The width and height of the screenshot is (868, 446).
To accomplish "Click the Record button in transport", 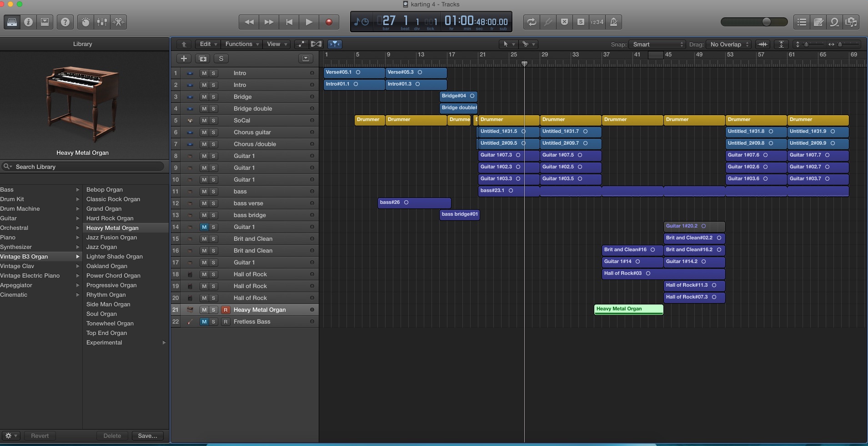I will coord(329,22).
